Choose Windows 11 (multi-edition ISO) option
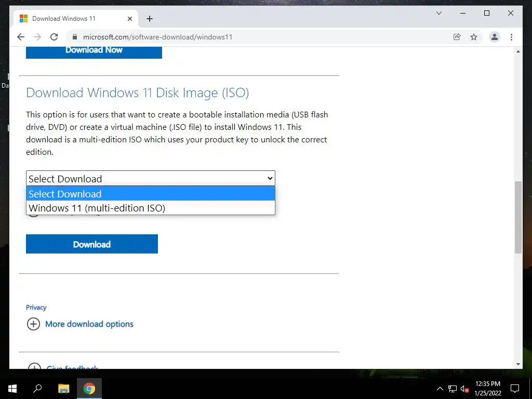The width and height of the screenshot is (532, 399). tap(151, 208)
